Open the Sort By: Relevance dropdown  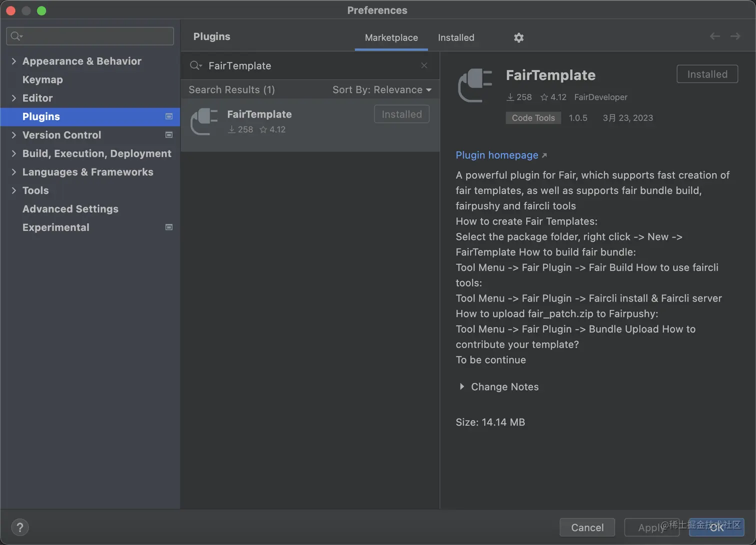382,89
